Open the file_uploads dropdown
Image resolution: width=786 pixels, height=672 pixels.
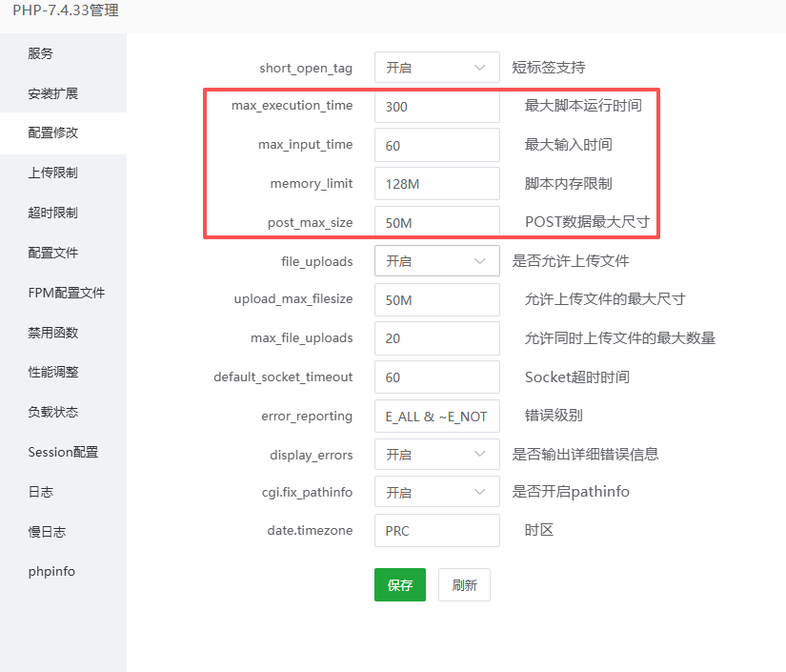(x=436, y=260)
